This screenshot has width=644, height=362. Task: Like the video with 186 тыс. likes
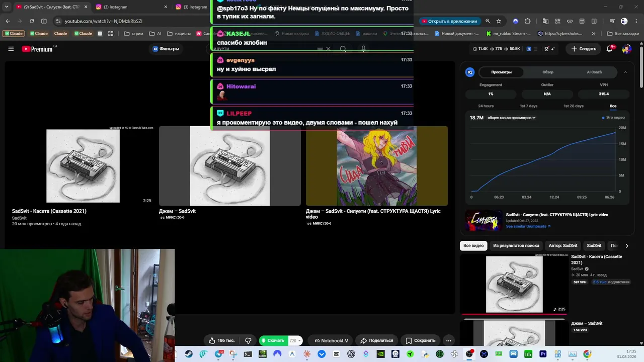[x=222, y=340]
